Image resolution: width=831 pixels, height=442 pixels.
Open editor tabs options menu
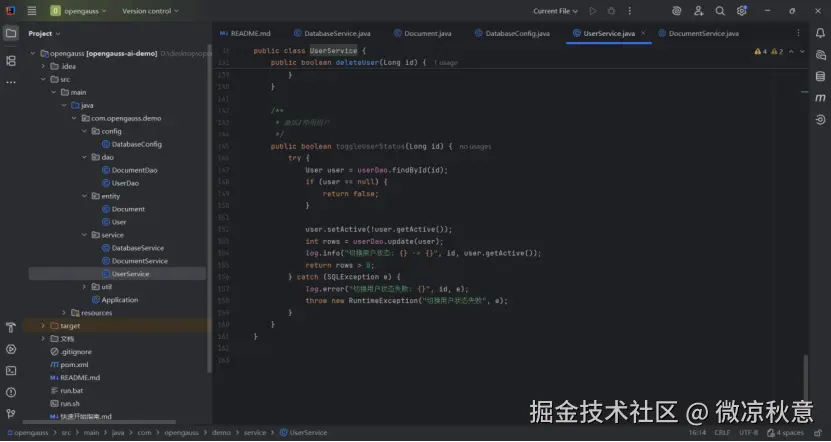[x=798, y=33]
